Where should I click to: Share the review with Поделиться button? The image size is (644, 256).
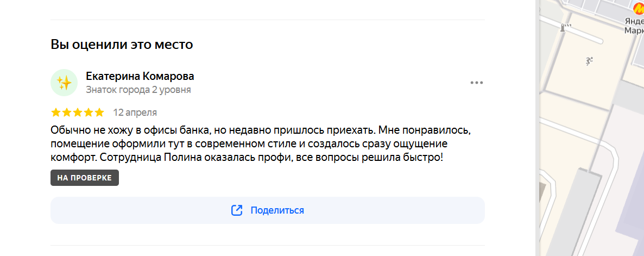click(x=268, y=210)
